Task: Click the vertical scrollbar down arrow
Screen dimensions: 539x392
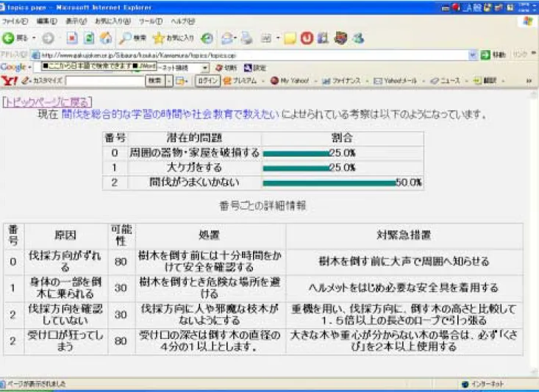Action: (x=534, y=371)
